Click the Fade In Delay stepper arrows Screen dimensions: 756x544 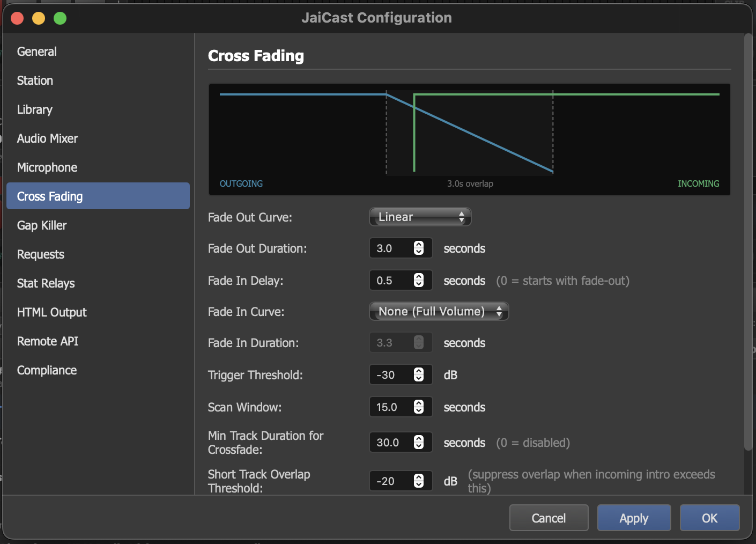tap(419, 280)
